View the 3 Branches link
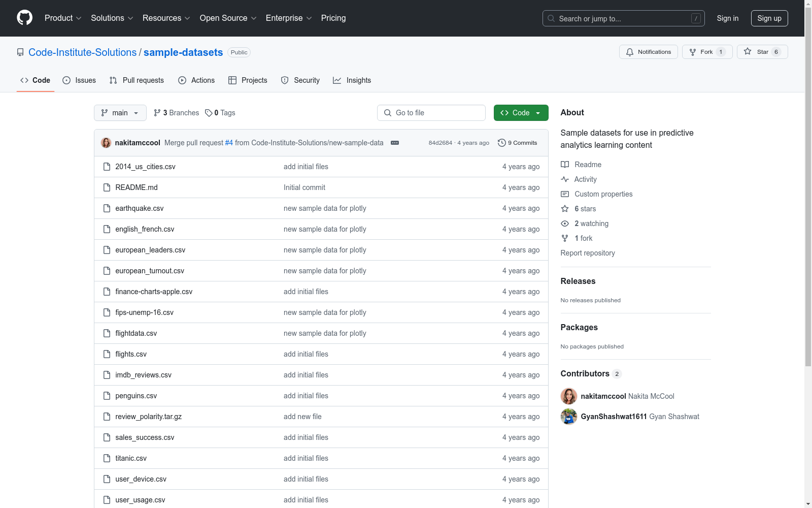The height and width of the screenshot is (508, 812). coord(176,113)
